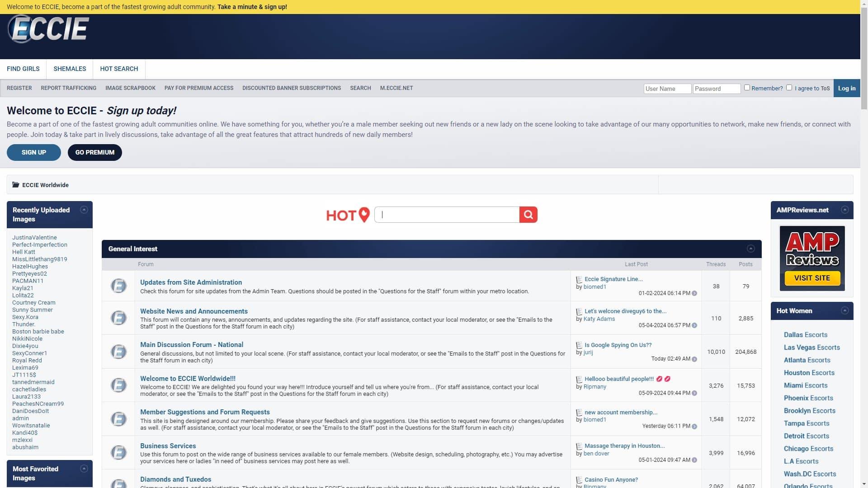Tick the I agree to ToS checkbox
This screenshot has width=868, height=488.
789,88
